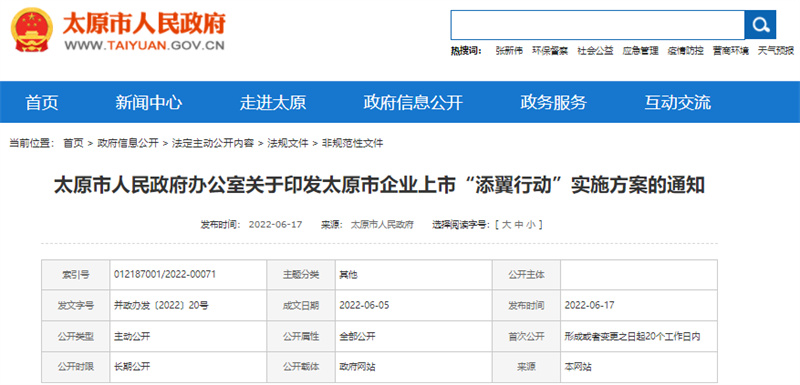800x385 pixels.
Task: Open the 走进太原 navigation tab
Action: (x=273, y=102)
